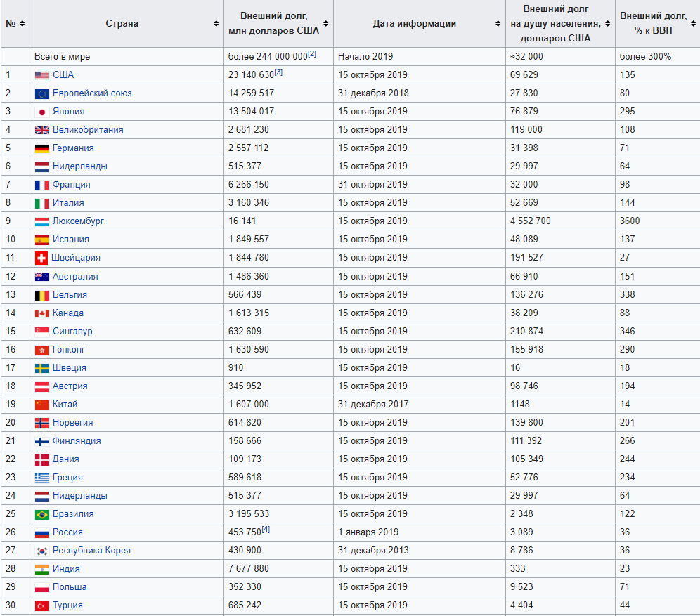Sort by the Страна column arrows
This screenshot has height=616, width=700.
pos(216,24)
